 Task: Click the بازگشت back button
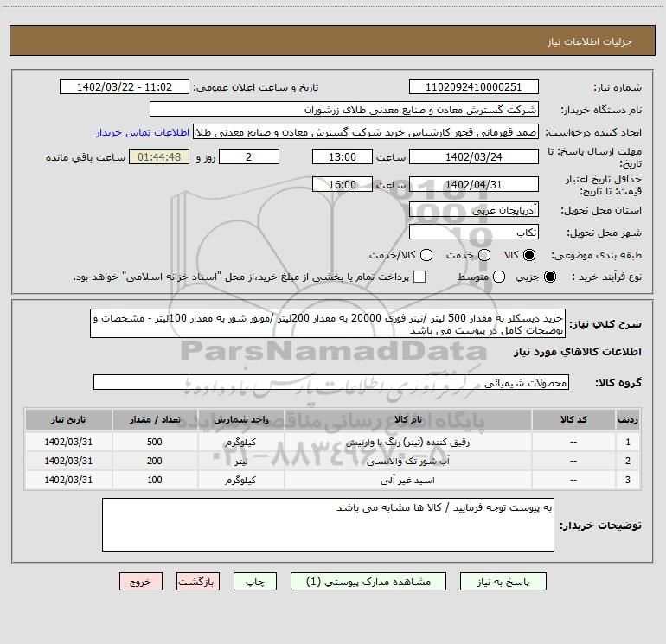(x=198, y=582)
